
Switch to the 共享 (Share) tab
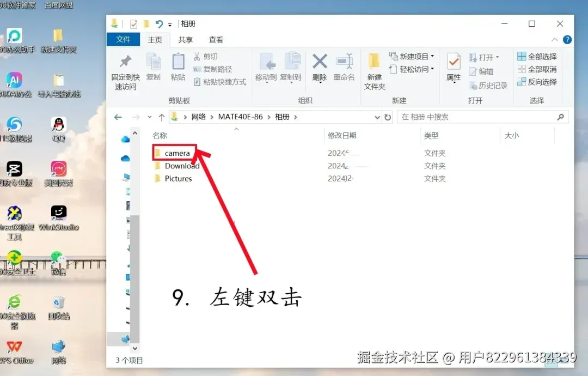(x=185, y=39)
